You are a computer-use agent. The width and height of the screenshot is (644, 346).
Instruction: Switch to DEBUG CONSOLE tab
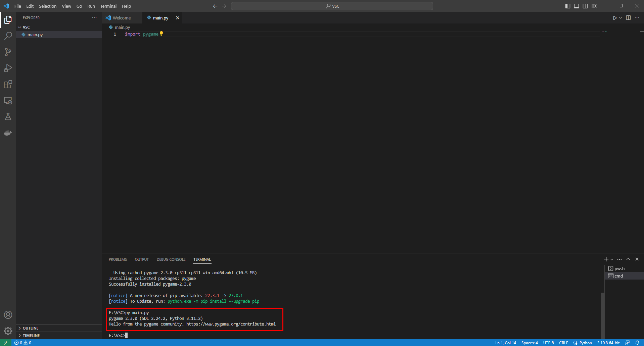(x=171, y=259)
